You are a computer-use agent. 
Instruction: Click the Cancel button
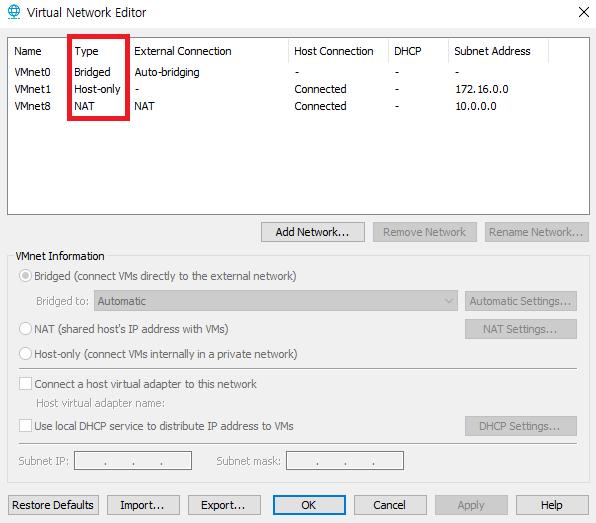pyautogui.click(x=390, y=505)
